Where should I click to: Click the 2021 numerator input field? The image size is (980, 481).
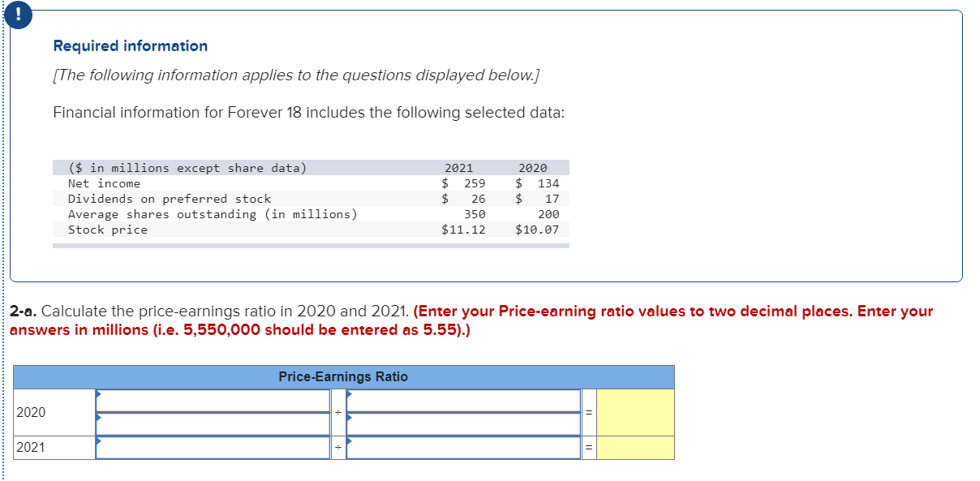[x=211, y=448]
